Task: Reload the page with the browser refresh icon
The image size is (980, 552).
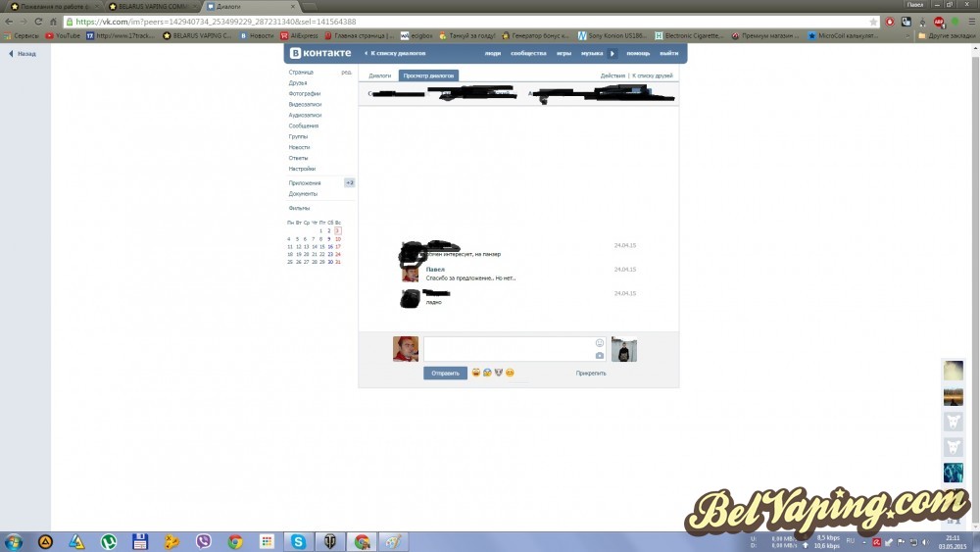Action: [x=38, y=22]
